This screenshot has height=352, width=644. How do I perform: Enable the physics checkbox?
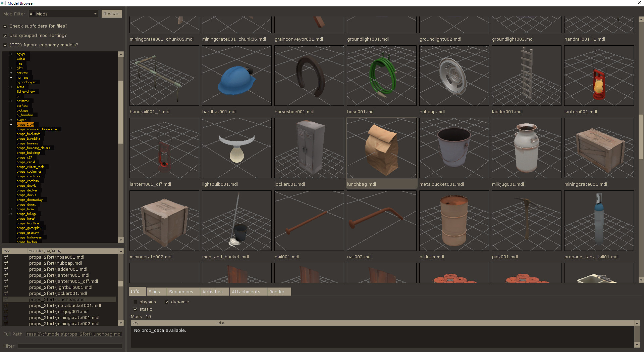[135, 302]
